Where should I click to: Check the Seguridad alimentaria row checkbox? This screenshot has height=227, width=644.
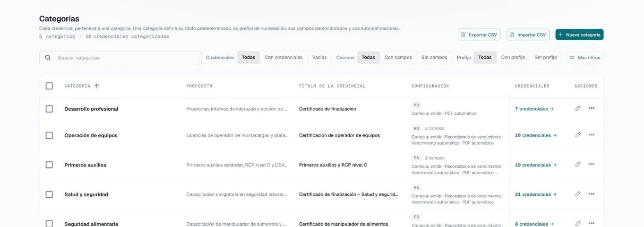(49, 224)
